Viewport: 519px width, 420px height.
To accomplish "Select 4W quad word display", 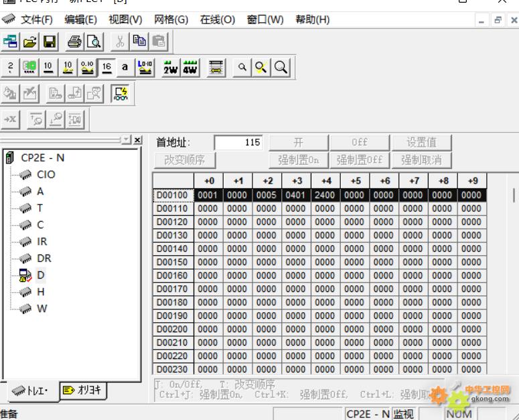I will (190, 68).
